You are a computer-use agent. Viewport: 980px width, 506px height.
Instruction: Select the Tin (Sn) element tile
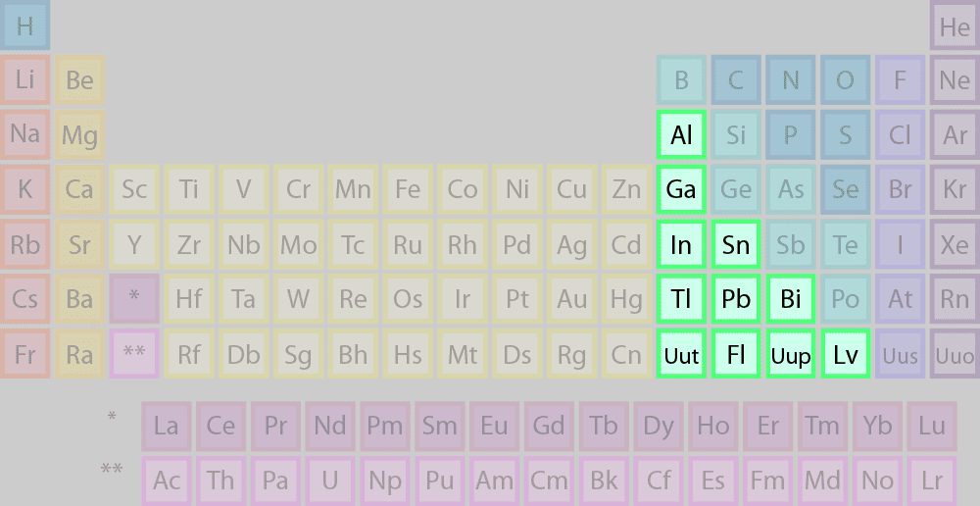(736, 244)
